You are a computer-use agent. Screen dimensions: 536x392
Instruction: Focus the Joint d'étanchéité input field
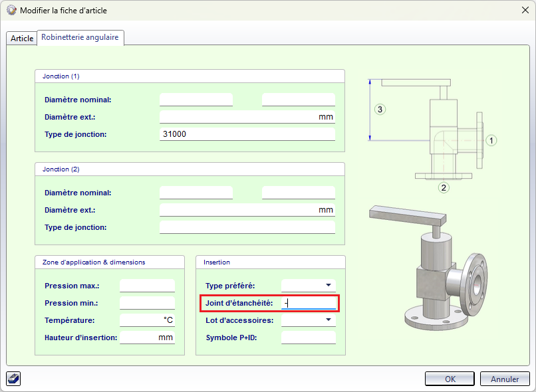click(x=309, y=303)
